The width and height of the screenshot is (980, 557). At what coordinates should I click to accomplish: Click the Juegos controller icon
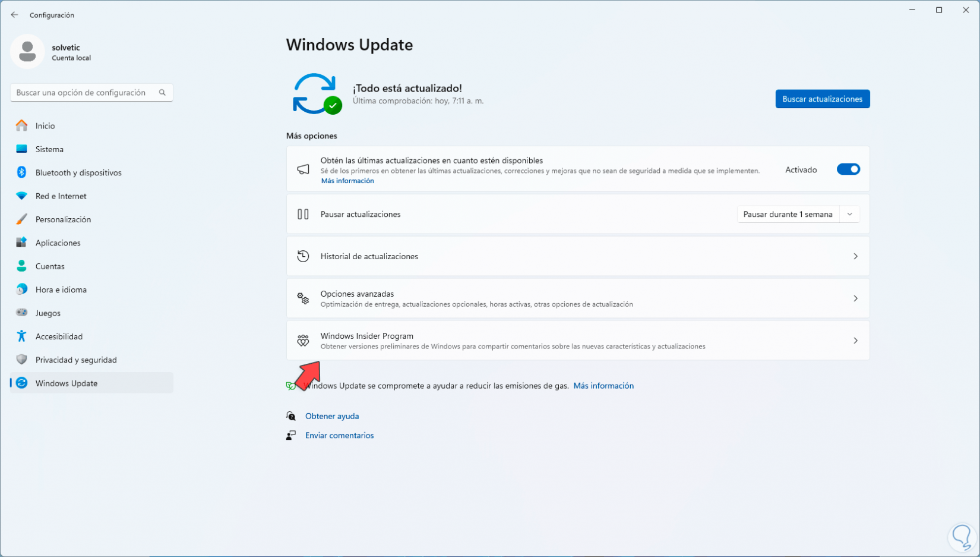point(22,313)
